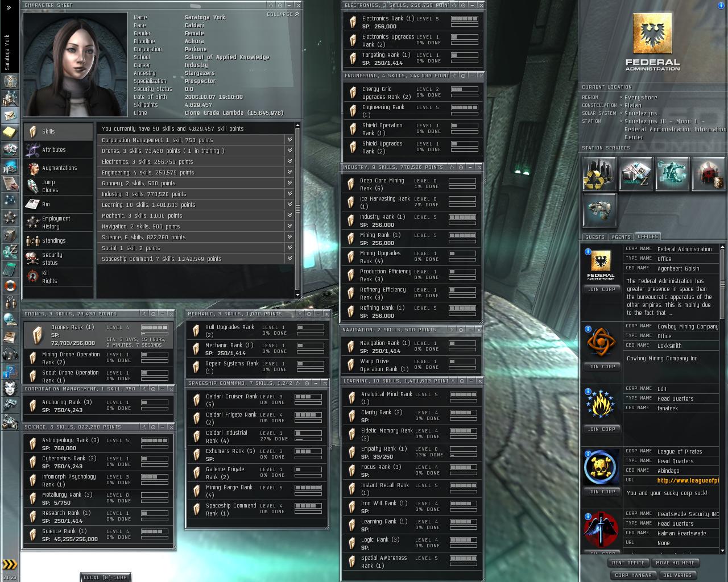The height and width of the screenshot is (582, 728).
Task: Toggle pin on the Character Sheet window
Action: [281, 5]
